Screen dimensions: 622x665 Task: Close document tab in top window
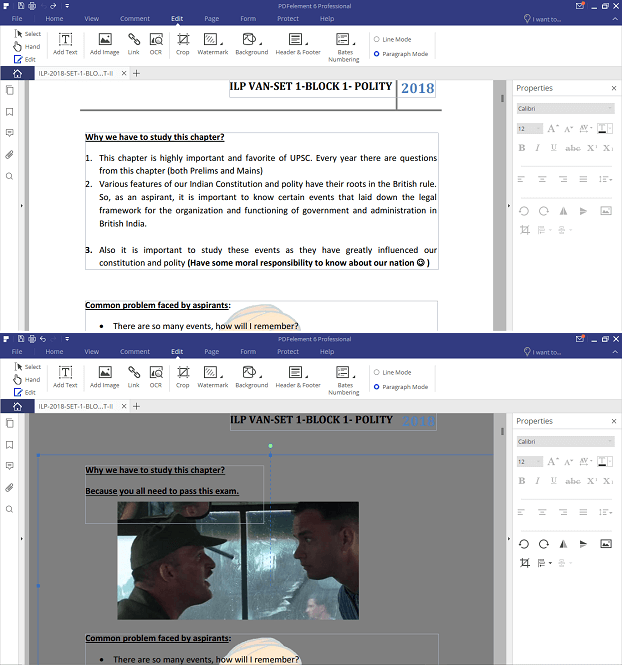click(124, 73)
